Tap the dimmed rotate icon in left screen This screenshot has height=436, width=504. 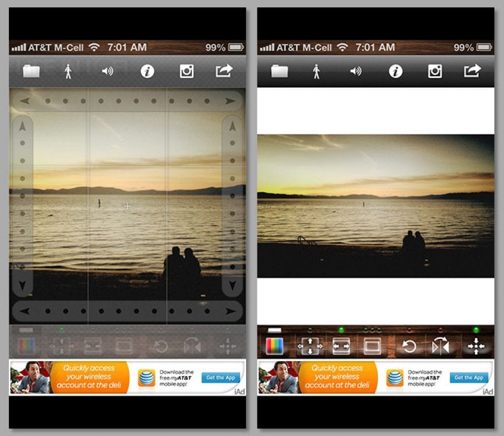(161, 346)
